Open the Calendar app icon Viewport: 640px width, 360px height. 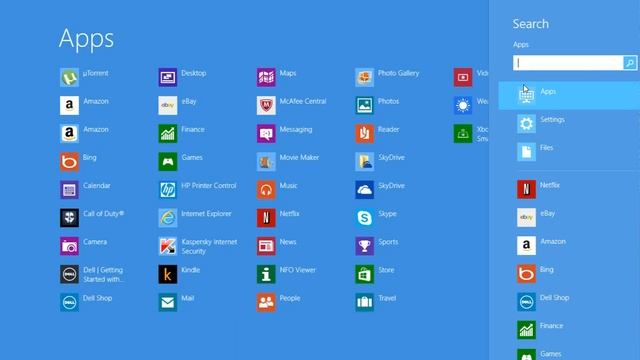point(69,190)
